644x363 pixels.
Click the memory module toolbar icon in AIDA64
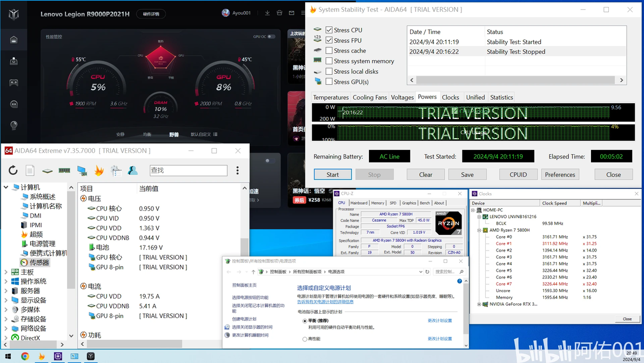[64, 170]
